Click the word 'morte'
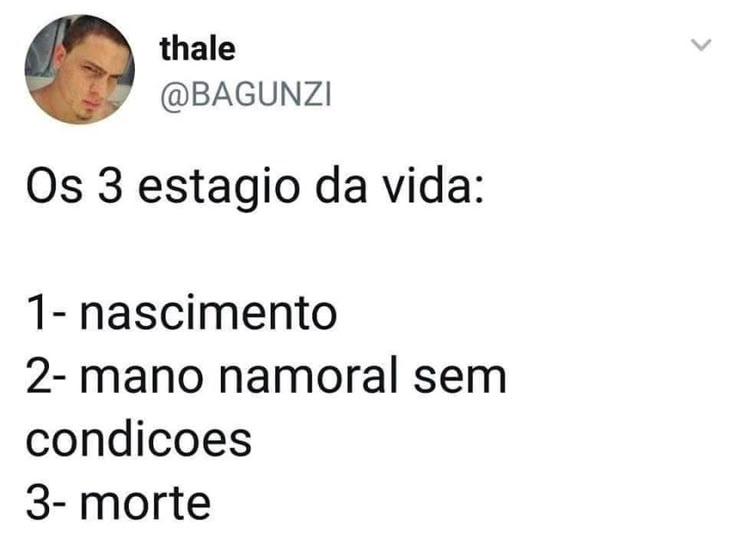Screen dimensions: 736x550 pos(146,503)
